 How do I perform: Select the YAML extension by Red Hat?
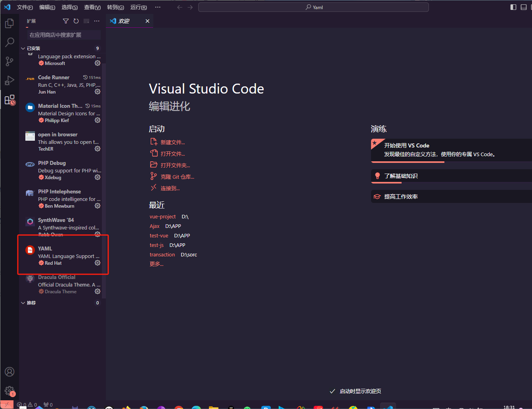tap(63, 256)
